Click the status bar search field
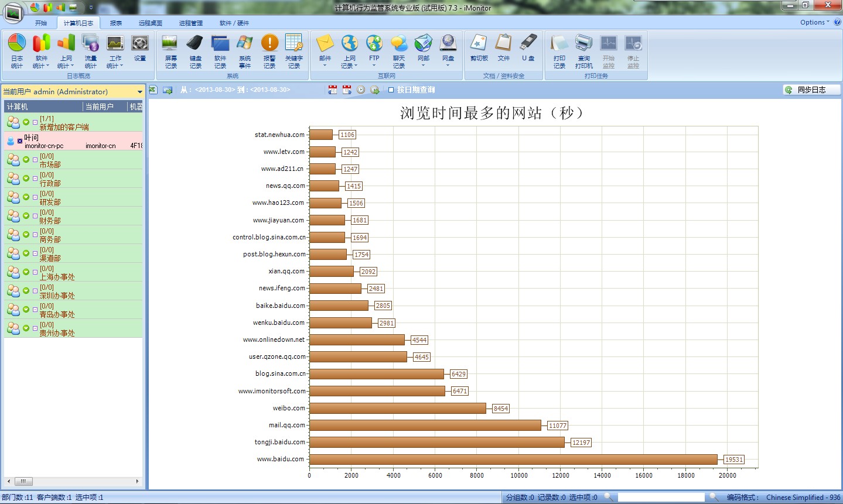The height and width of the screenshot is (504, 843). (x=661, y=497)
